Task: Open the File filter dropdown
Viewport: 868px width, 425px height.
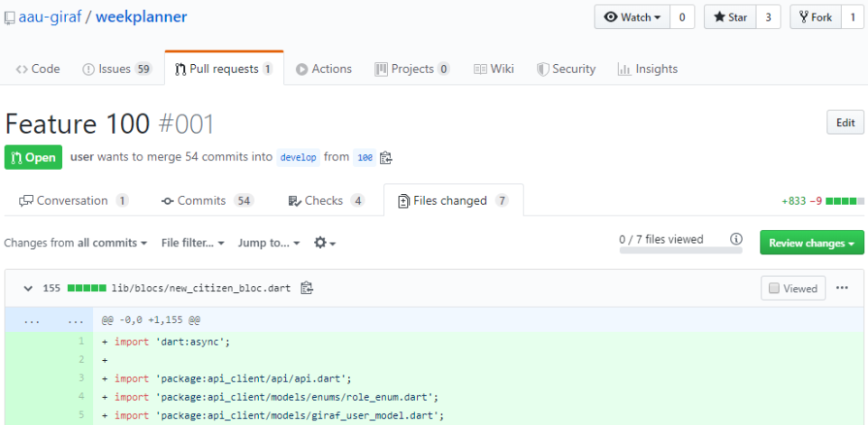Action: tap(193, 243)
